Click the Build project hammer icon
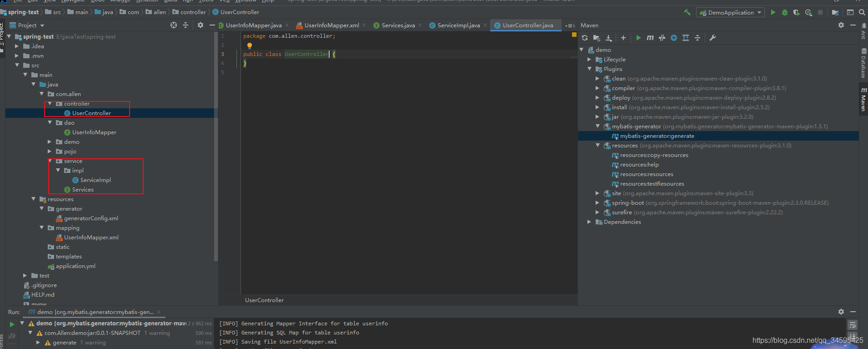868x349 pixels. click(687, 12)
